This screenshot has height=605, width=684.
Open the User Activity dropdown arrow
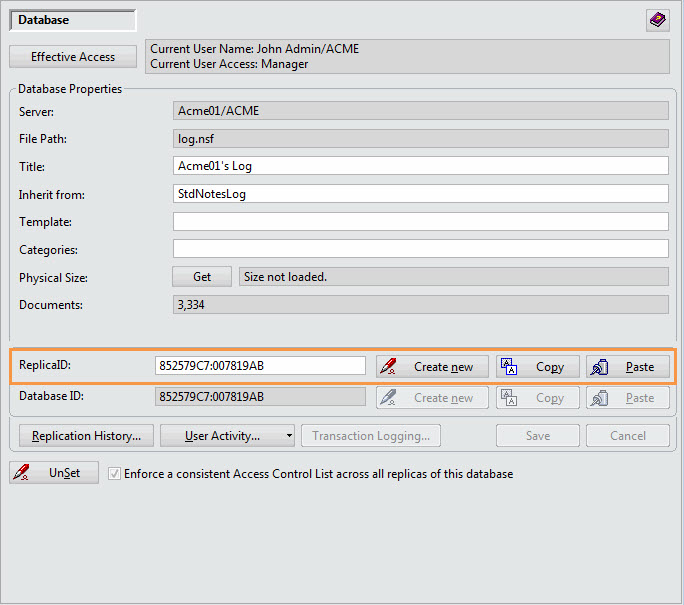click(289, 436)
